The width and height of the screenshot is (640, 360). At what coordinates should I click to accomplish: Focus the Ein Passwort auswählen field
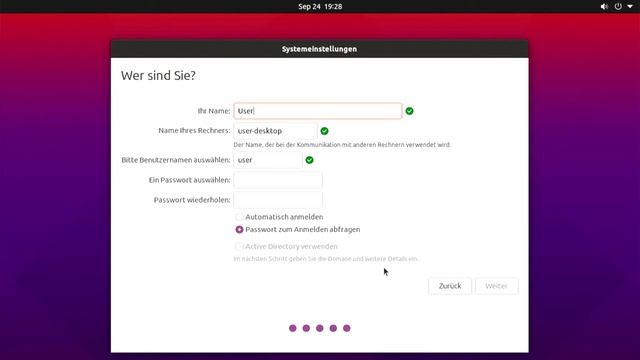pyautogui.click(x=278, y=180)
